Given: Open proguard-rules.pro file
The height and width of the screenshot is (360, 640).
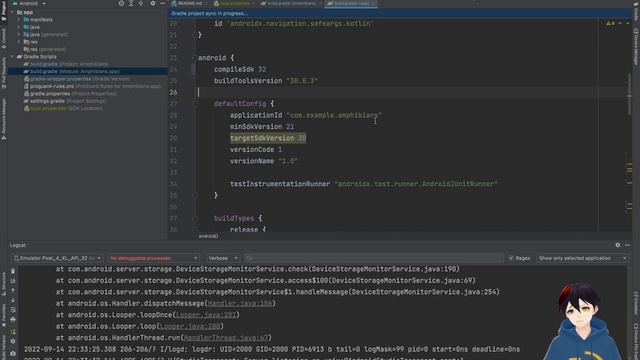Looking at the screenshot, I should point(92,86).
